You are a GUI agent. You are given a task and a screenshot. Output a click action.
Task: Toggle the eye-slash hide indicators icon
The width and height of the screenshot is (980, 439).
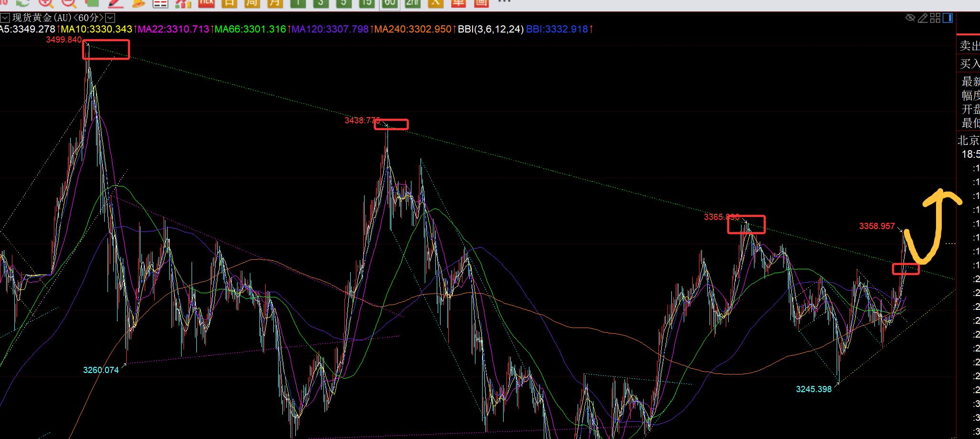point(910,18)
